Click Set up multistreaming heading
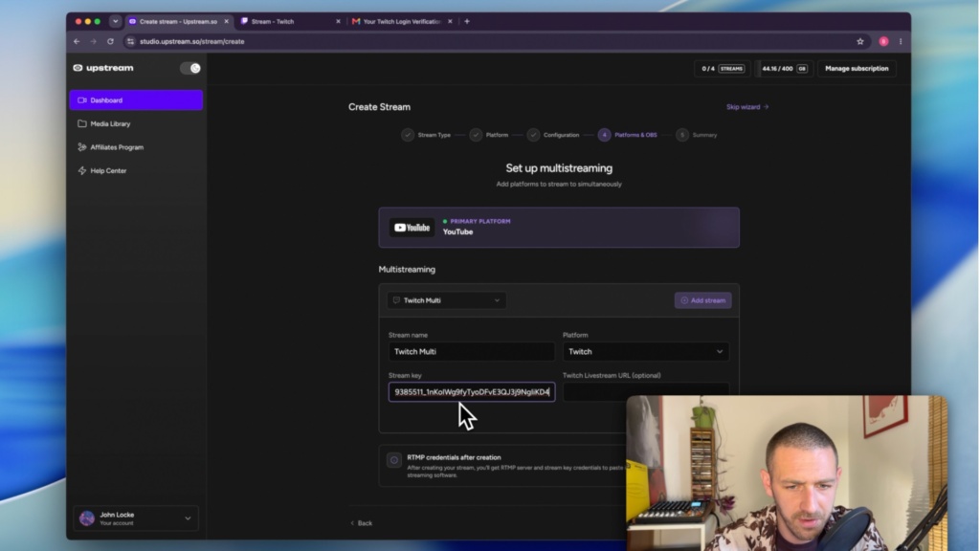 point(559,168)
